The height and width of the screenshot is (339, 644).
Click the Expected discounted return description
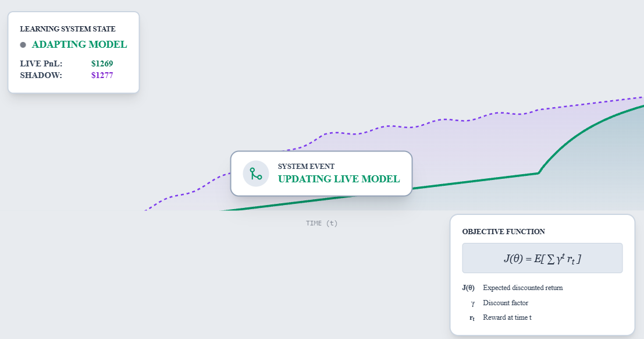[522, 288]
